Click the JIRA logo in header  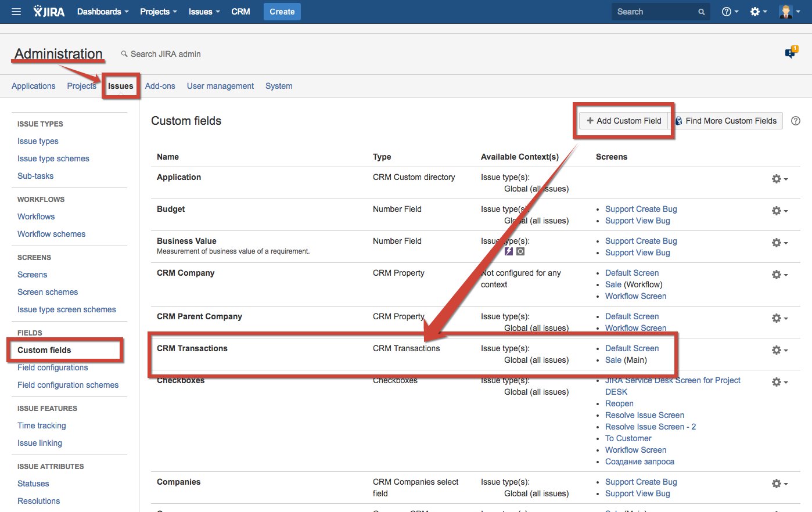(x=49, y=12)
